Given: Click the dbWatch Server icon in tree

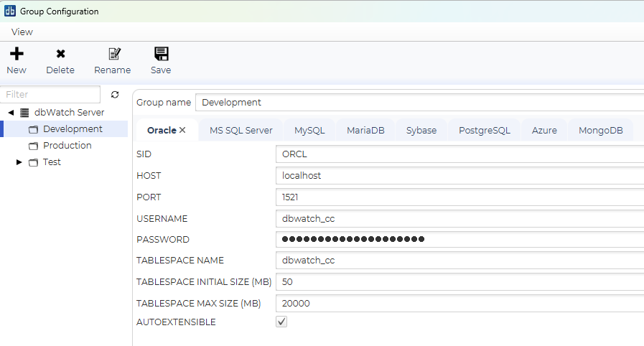Looking at the screenshot, I should point(25,113).
